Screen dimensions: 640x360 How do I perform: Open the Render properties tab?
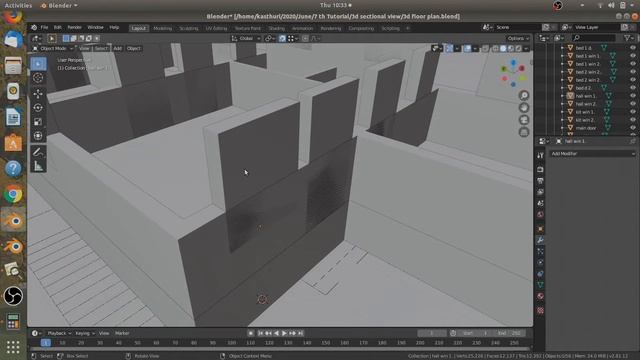click(x=540, y=169)
